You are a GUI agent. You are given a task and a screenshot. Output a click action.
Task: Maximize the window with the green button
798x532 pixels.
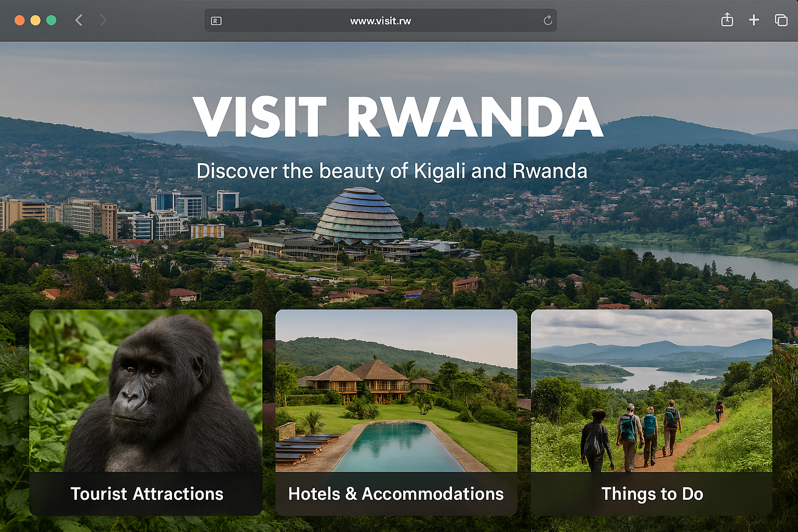coord(51,20)
